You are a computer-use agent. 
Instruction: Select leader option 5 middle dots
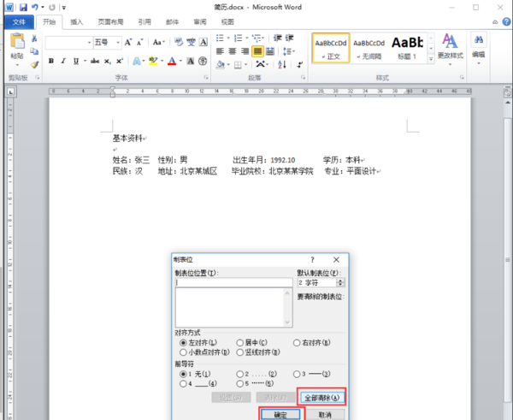pyautogui.click(x=239, y=384)
